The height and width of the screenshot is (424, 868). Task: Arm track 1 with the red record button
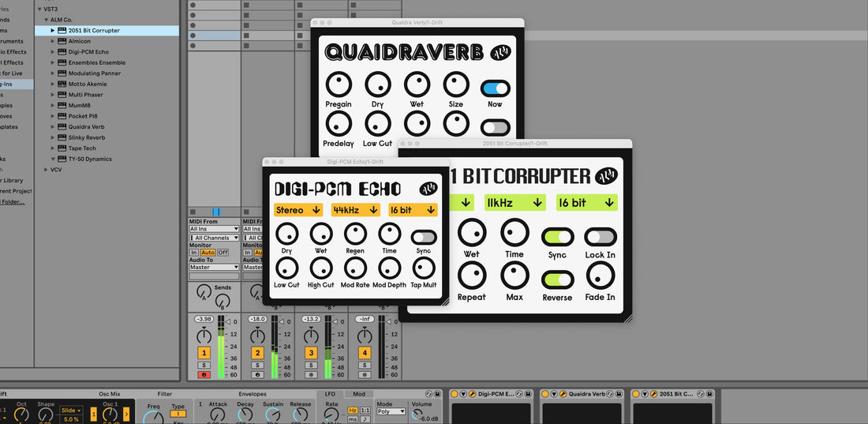[x=204, y=375]
